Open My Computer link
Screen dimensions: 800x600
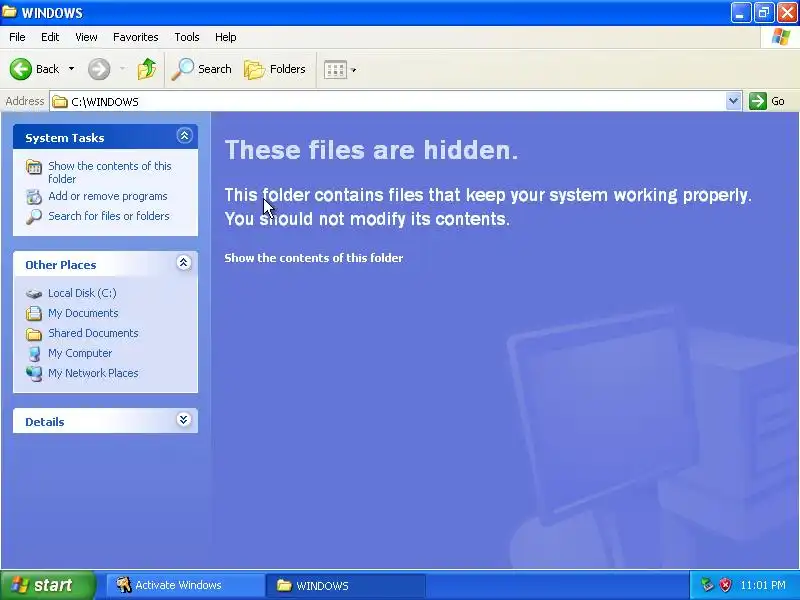click(x=80, y=353)
